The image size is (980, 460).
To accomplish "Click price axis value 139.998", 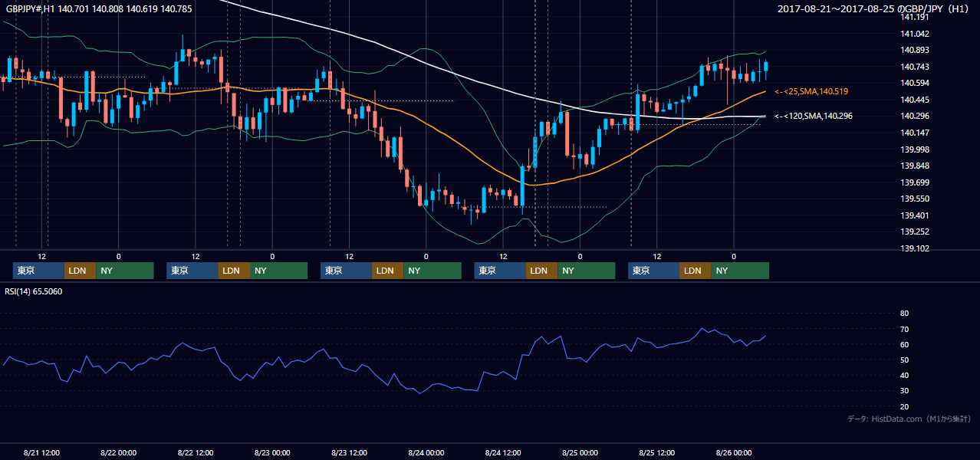I will 915,149.
